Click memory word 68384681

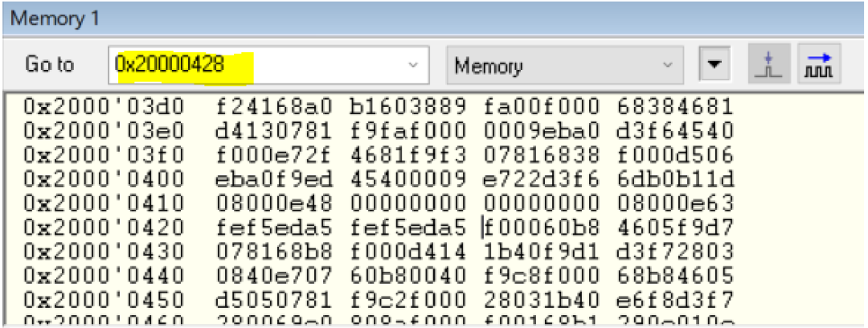676,105
